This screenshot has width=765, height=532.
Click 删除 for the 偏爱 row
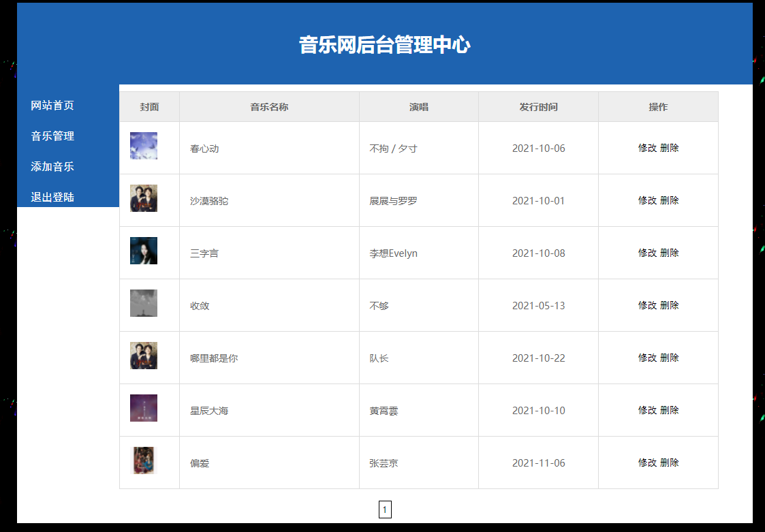pyautogui.click(x=670, y=463)
